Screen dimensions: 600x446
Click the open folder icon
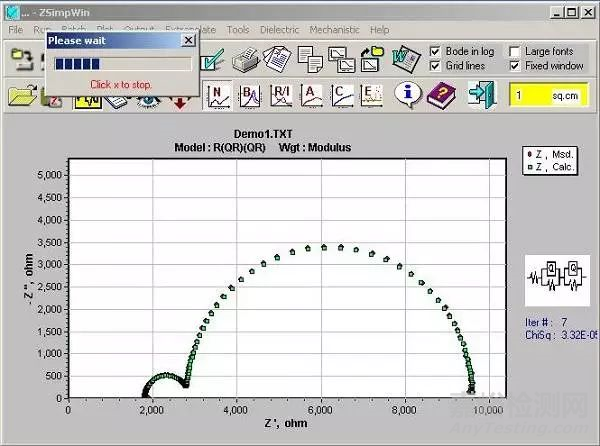click(x=20, y=96)
